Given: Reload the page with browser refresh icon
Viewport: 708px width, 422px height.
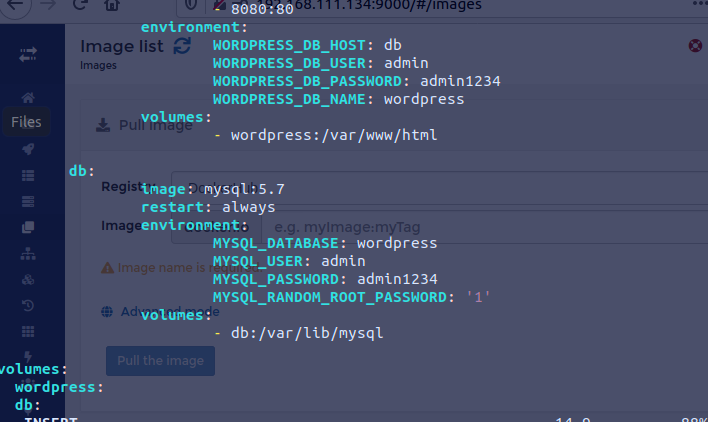Looking at the screenshot, I should 80,5.
